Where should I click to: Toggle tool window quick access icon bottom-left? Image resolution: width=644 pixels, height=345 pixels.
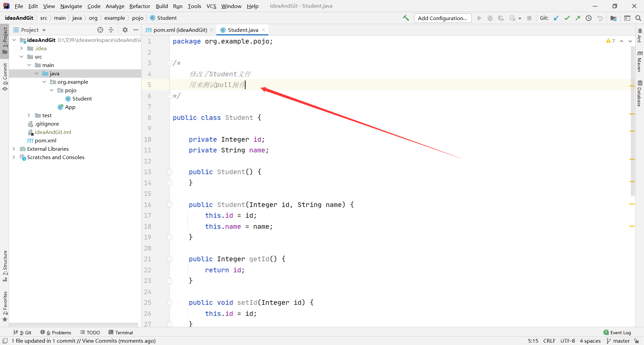click(x=5, y=341)
